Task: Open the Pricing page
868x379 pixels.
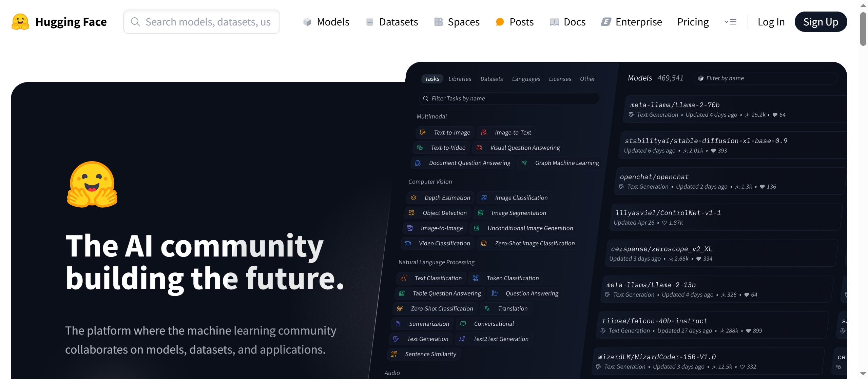Action: pos(693,22)
